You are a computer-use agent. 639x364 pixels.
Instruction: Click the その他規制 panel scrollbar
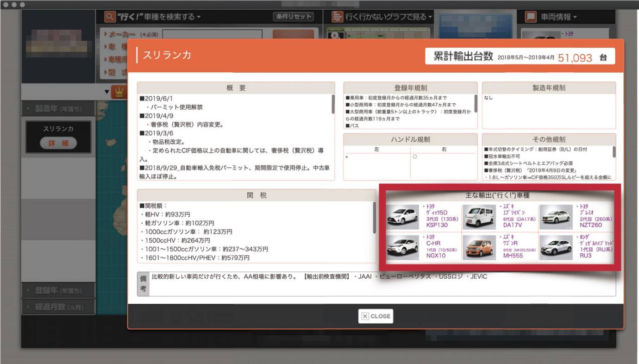tap(614, 152)
